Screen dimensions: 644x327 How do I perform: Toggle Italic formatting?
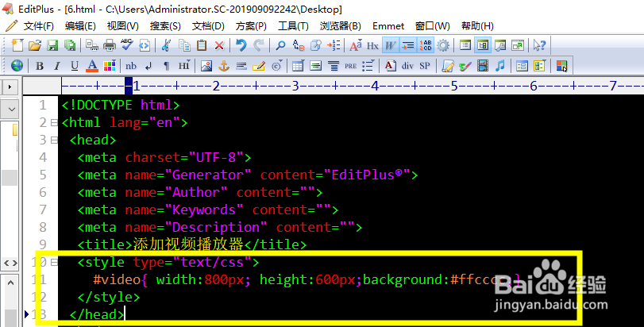coord(57,65)
